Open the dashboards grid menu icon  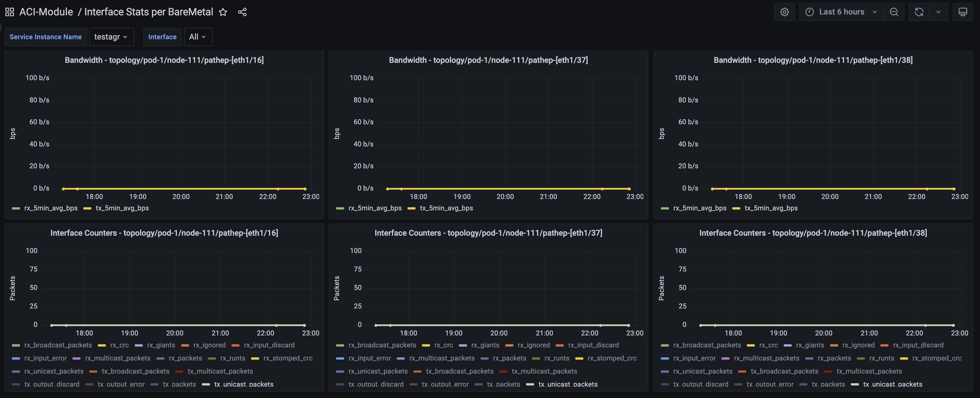9,12
